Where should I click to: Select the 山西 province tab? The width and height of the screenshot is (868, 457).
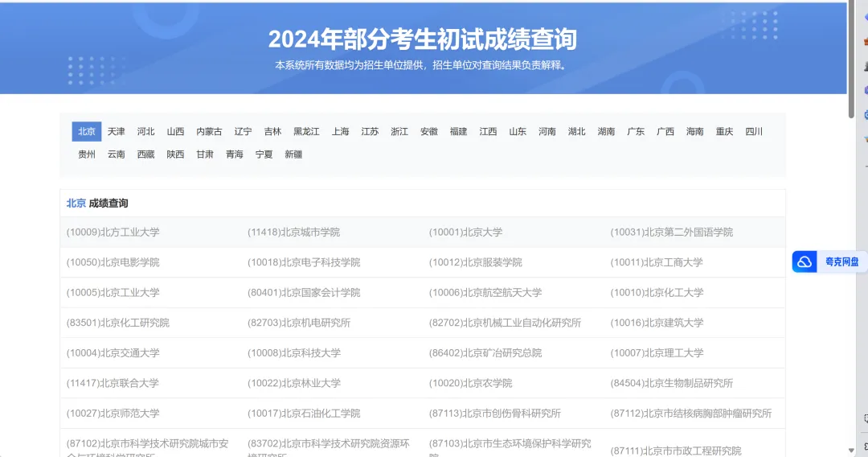point(175,131)
